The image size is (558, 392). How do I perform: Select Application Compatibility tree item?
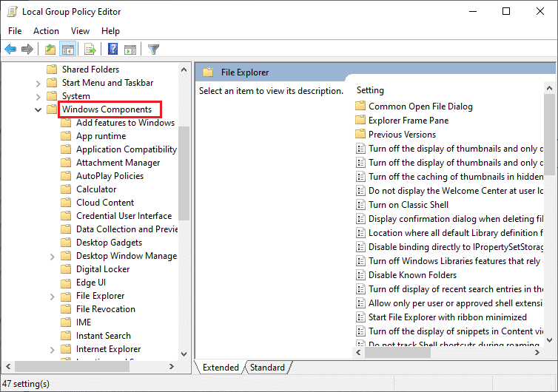tap(127, 149)
